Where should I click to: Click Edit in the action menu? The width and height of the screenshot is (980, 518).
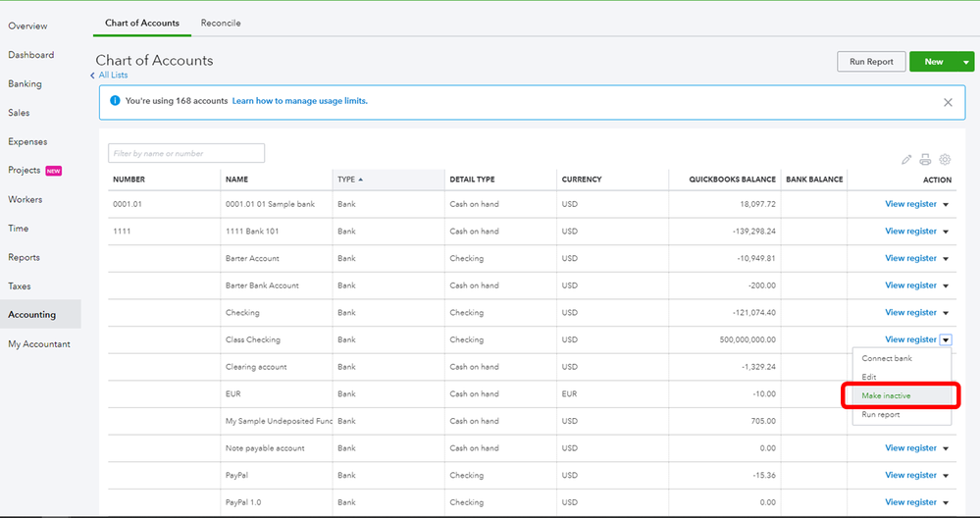tap(869, 377)
